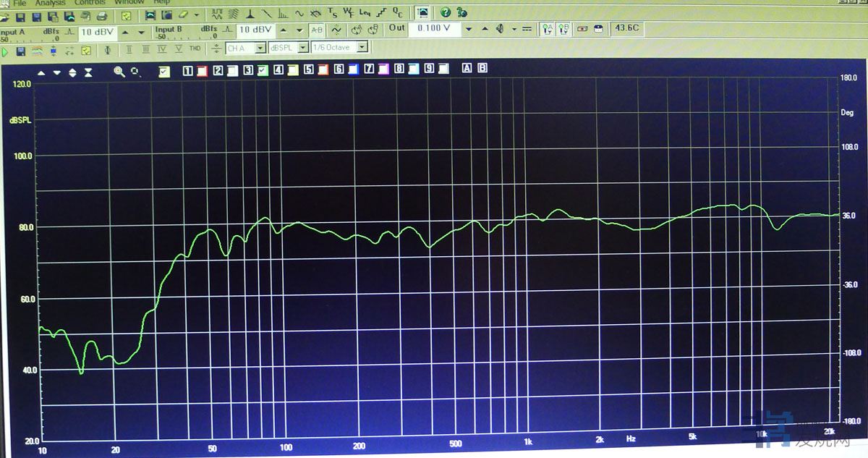The height and width of the screenshot is (458, 868).
Task: Select the Ts analysis tool icon
Action: [x=332, y=13]
